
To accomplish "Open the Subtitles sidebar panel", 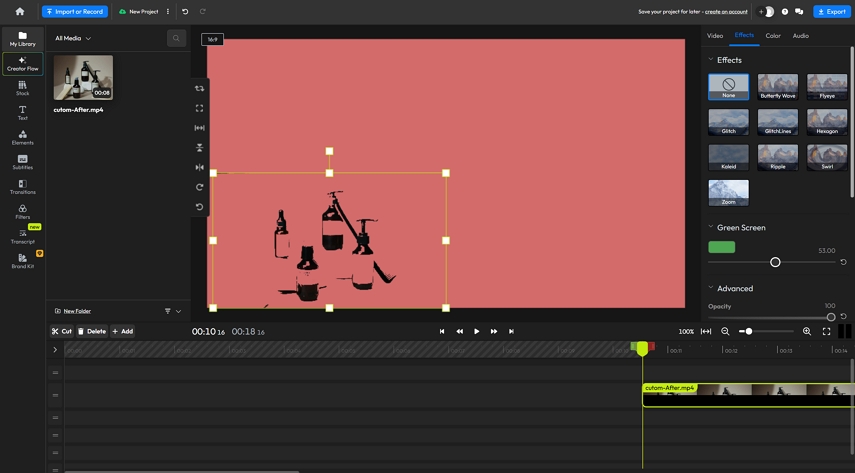I will tap(22, 162).
